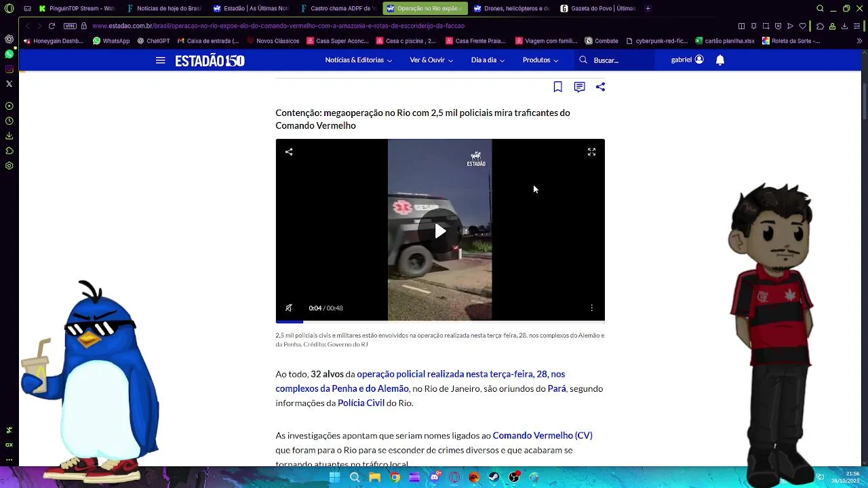
Task: Click the estadao.com.br address bar URL
Action: tap(278, 26)
